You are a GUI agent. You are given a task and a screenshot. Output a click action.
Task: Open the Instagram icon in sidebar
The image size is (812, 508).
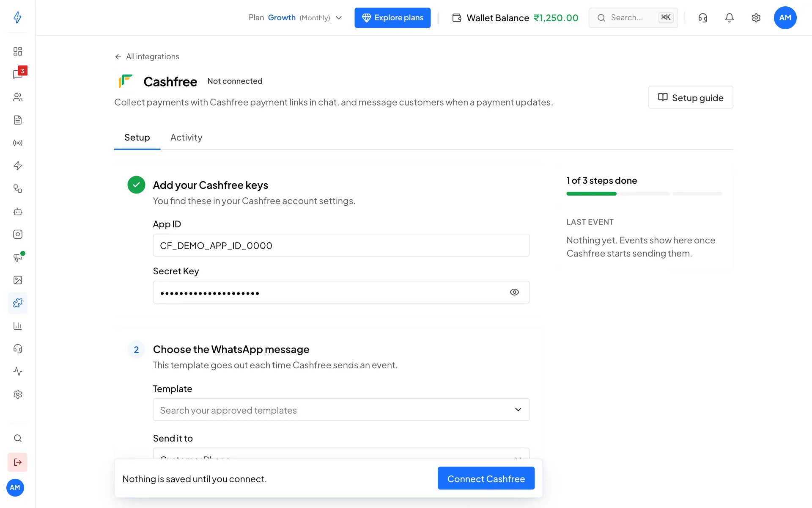pos(17,234)
